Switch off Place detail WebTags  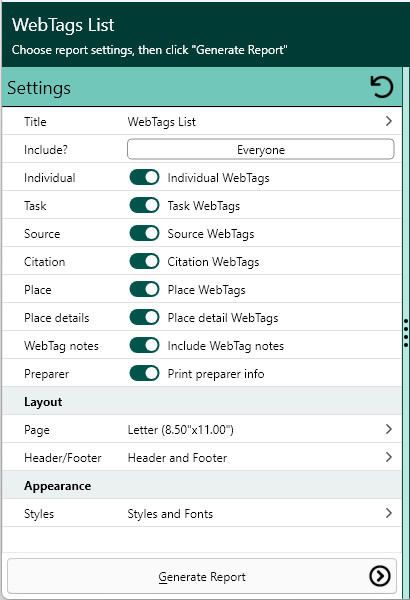tap(144, 318)
